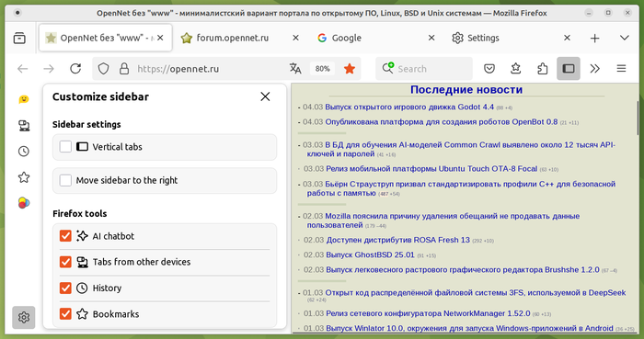Check Move sidebar to the right
The height and width of the screenshot is (339, 644).
tap(65, 180)
